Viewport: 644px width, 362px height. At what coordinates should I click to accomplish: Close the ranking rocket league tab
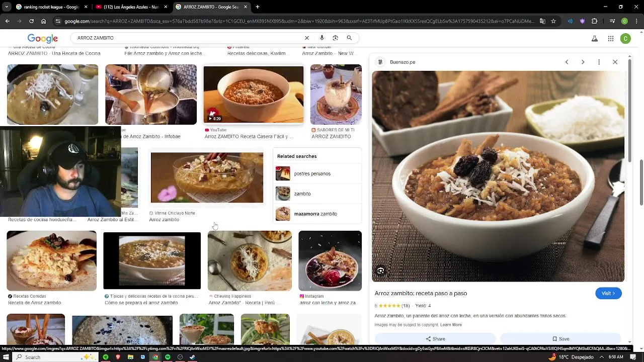pos(86,7)
